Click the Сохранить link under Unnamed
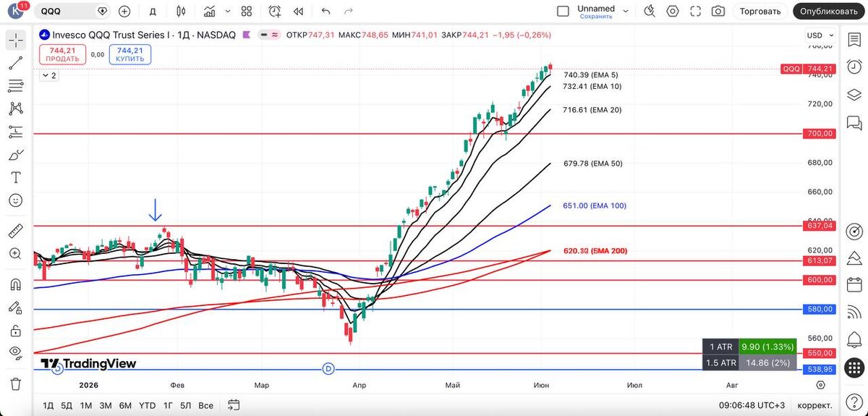The image size is (868, 416). coord(596,16)
